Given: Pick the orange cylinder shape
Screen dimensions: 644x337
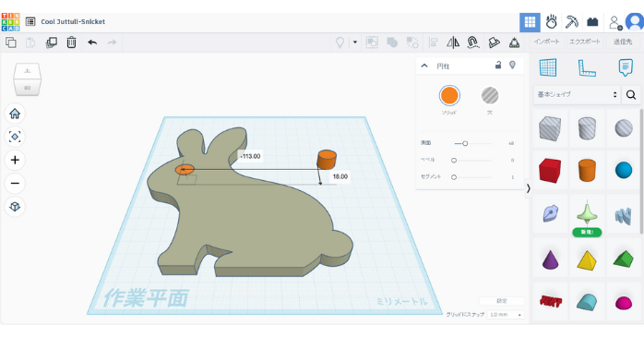Looking at the screenshot, I should (587, 170).
